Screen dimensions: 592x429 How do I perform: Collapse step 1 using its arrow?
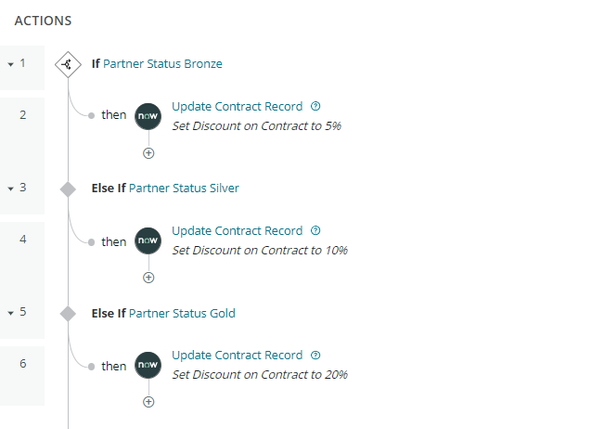point(11,65)
